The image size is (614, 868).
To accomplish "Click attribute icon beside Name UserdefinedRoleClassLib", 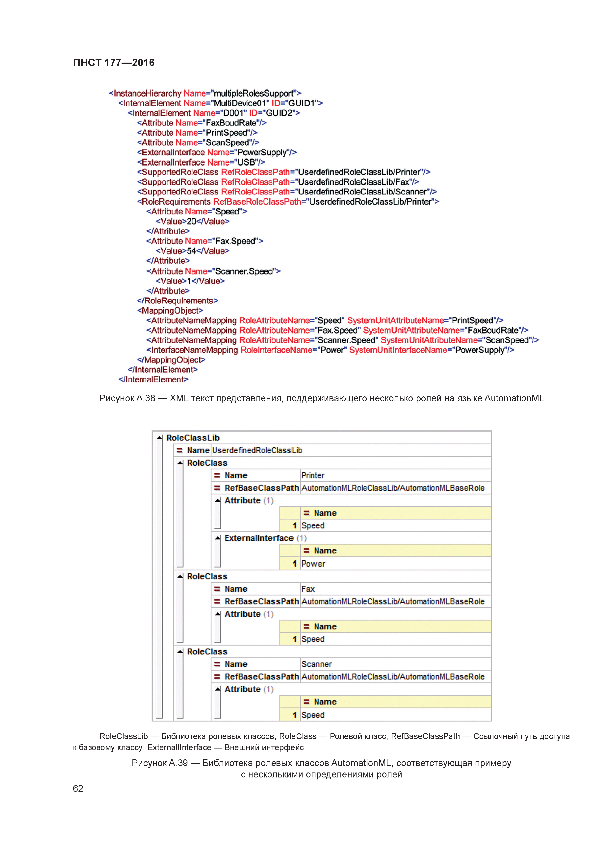I will [180, 450].
